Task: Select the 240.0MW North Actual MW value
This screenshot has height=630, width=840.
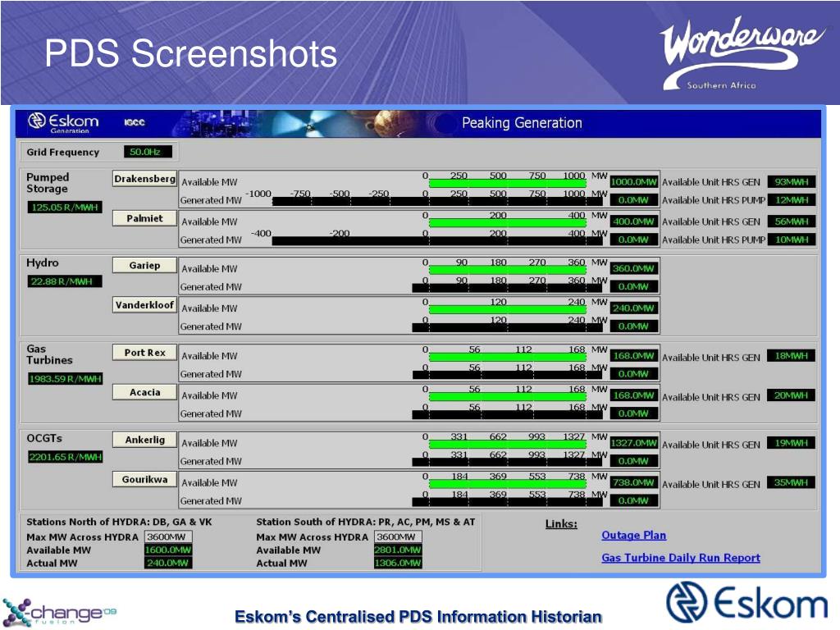Action: [x=168, y=563]
